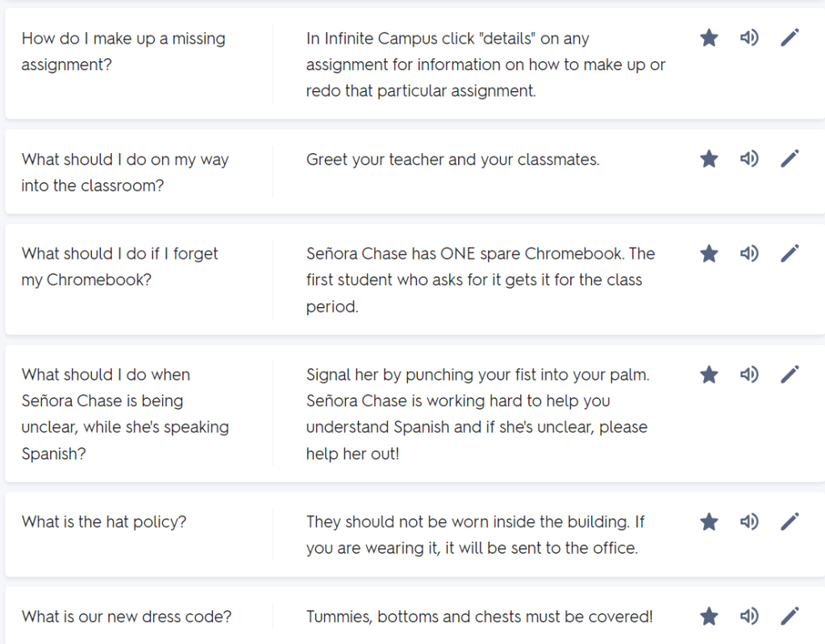Click the term 'What is the hat policy?'
The width and height of the screenshot is (825, 644).
coord(104,521)
